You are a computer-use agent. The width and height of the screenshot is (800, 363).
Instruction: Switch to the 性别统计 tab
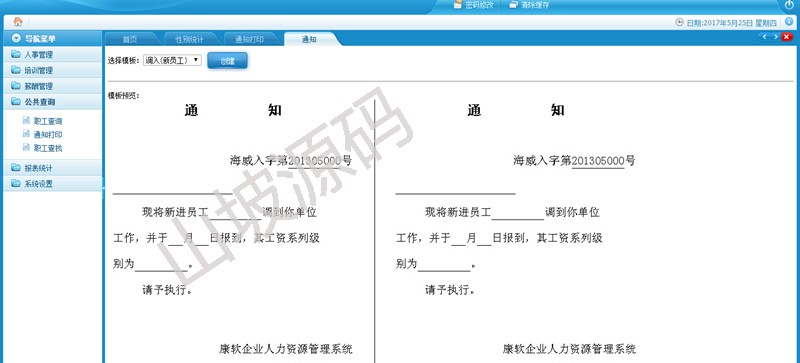[x=190, y=39]
